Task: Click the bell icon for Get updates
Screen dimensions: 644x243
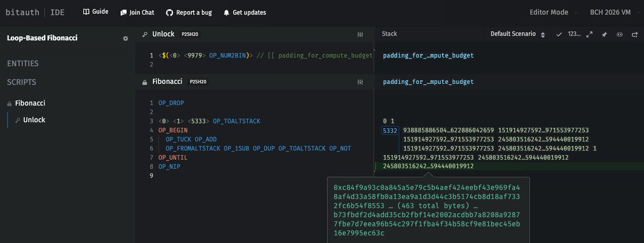Action: tap(226, 12)
